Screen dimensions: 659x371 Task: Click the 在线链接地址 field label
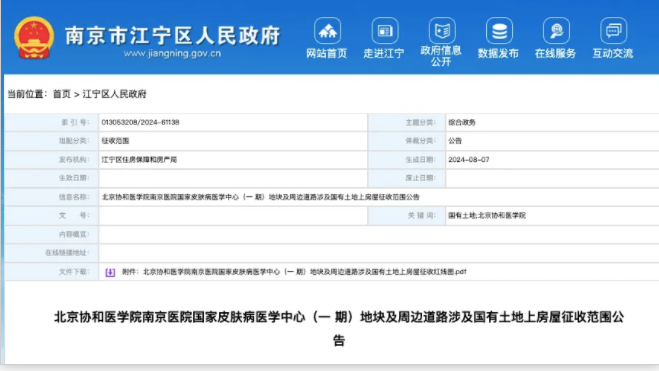67,253
